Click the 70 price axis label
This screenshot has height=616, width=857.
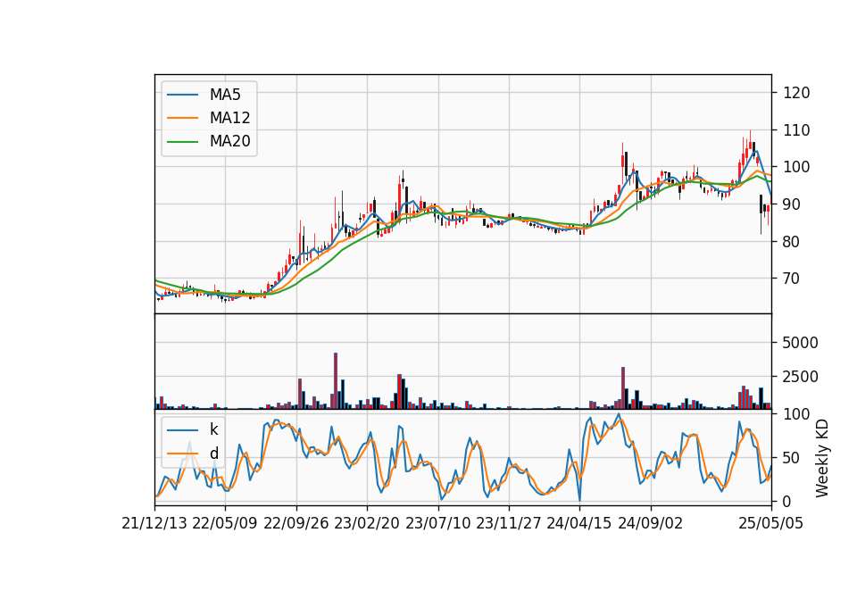(792, 279)
